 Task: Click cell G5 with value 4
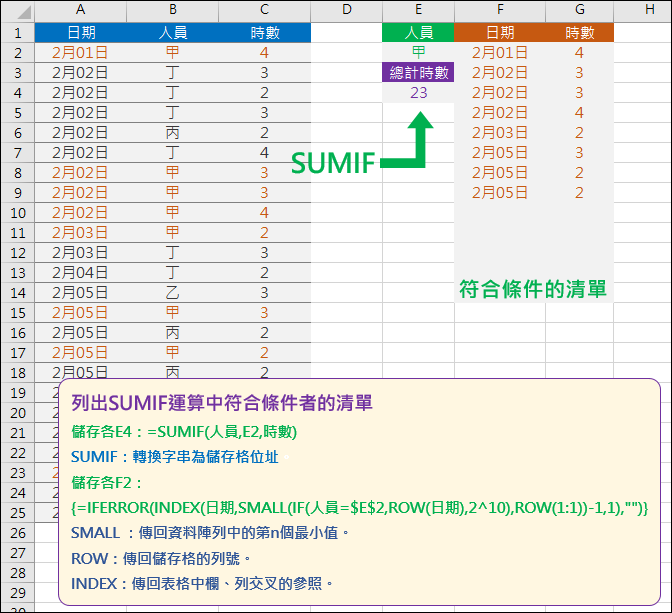pyautogui.click(x=580, y=113)
